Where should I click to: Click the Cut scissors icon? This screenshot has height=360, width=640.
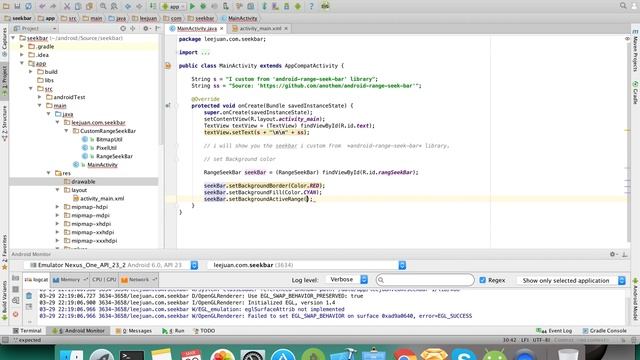(x=67, y=6)
